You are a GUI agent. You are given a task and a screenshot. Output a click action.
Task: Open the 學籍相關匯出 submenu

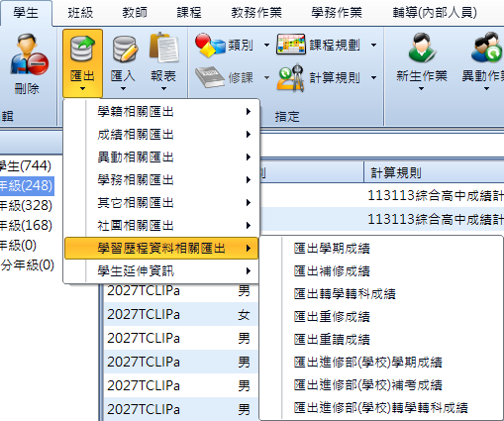tap(161, 112)
